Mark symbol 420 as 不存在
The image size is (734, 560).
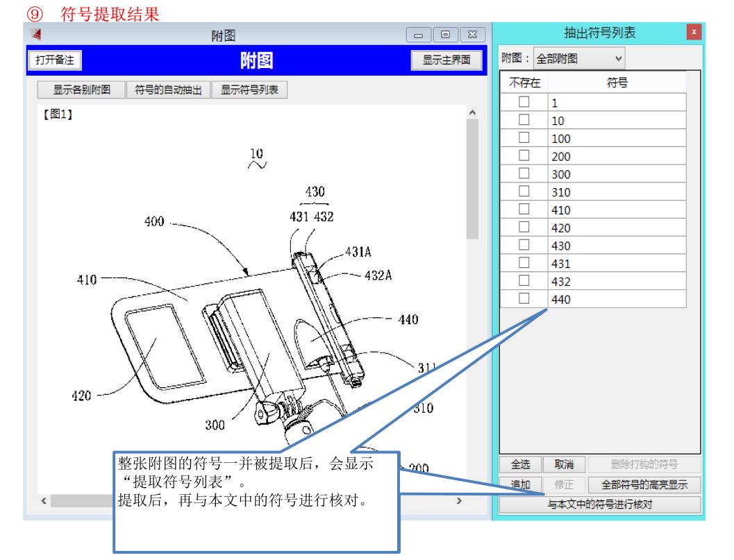pos(524,227)
